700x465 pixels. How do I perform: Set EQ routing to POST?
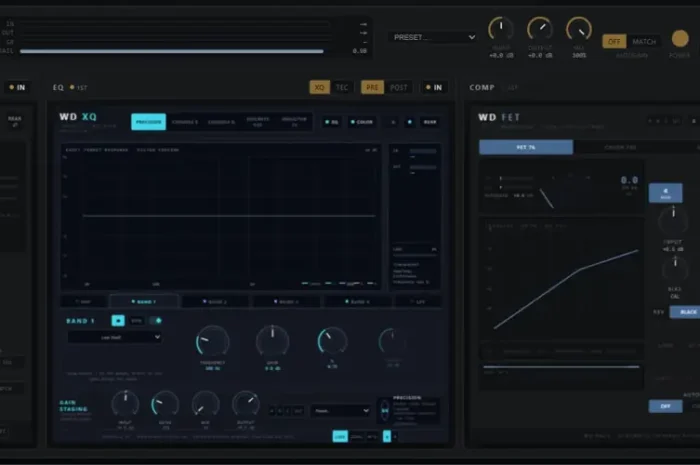(399, 87)
